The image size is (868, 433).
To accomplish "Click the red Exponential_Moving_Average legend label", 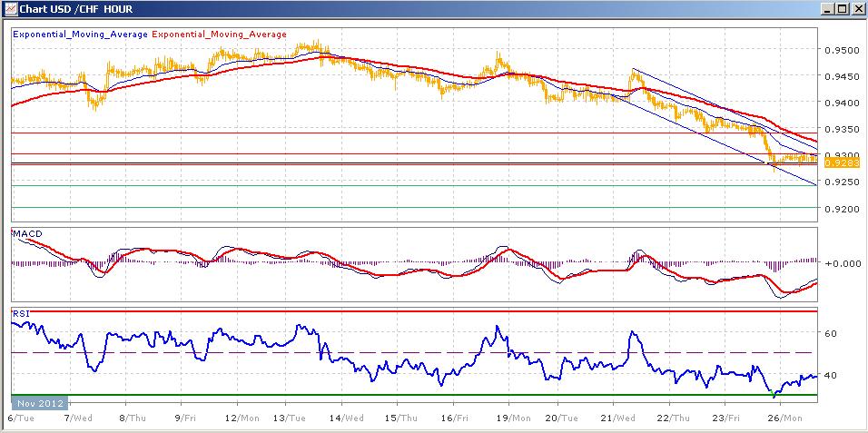I will tap(218, 34).
